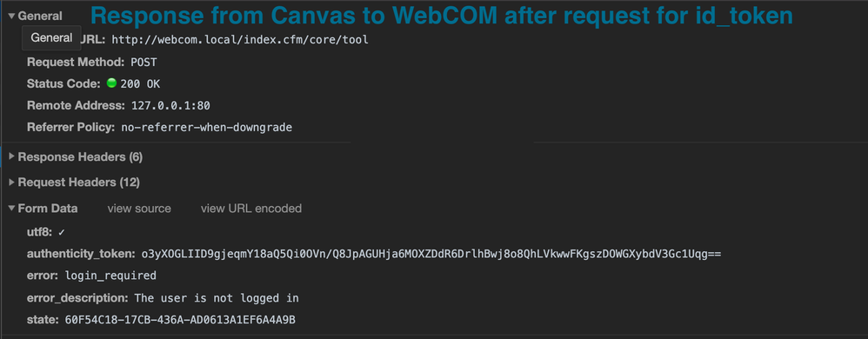Click the error_description value text

(x=217, y=298)
